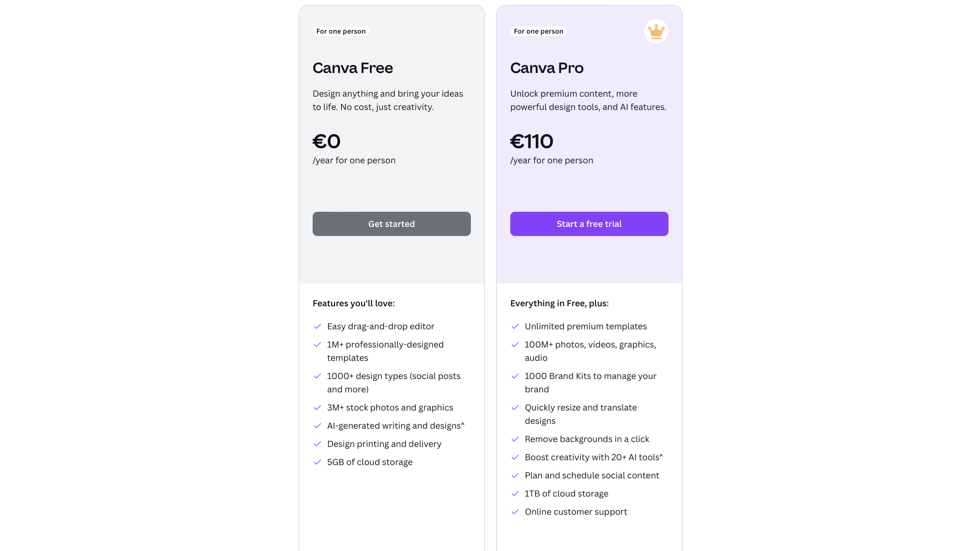The image size is (980, 551).
Task: Select the Canva Pro plan heading
Action: (x=547, y=68)
